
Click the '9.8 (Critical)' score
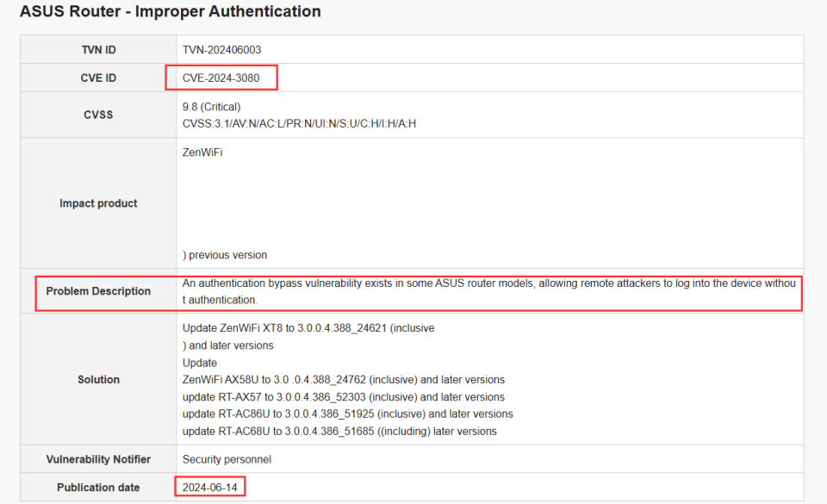coord(212,107)
